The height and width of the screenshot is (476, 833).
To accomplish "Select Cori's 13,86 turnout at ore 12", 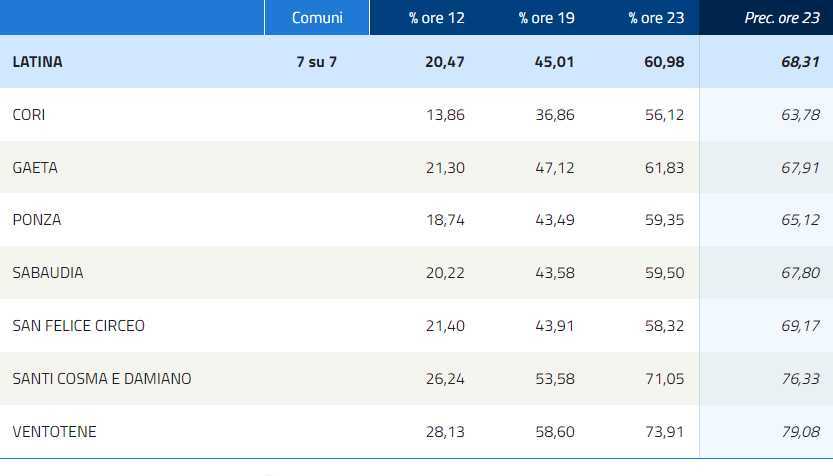I will click(x=445, y=115).
